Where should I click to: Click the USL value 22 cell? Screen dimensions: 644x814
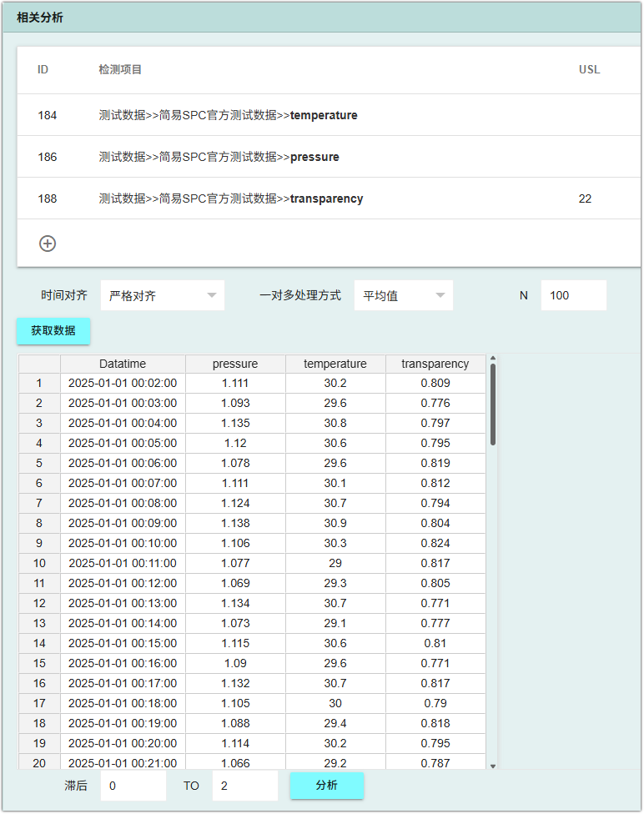(x=585, y=198)
